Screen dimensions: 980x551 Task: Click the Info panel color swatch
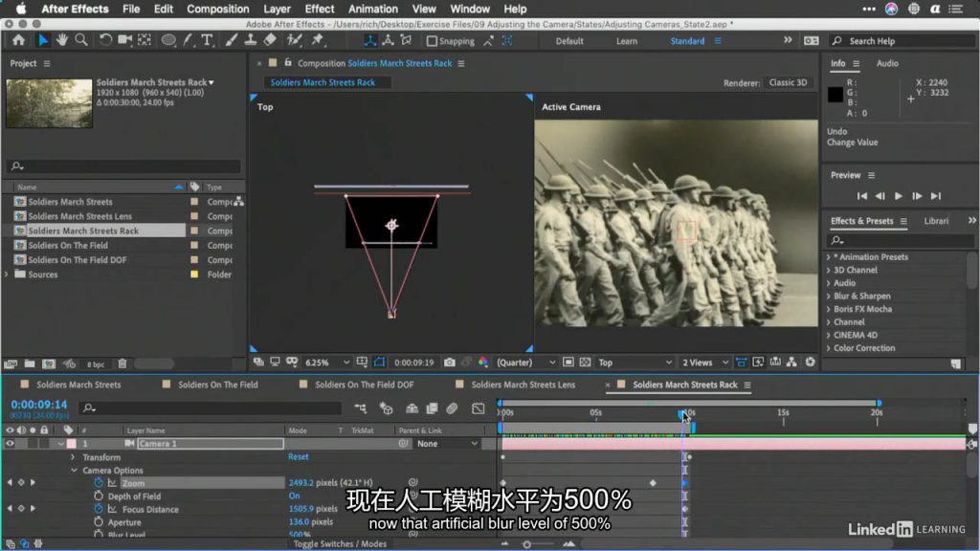[835, 95]
